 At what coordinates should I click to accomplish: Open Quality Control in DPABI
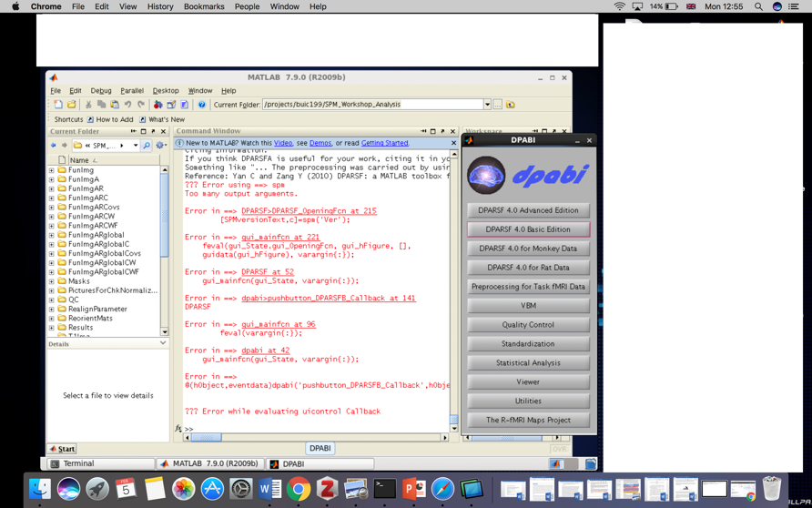[528, 325]
